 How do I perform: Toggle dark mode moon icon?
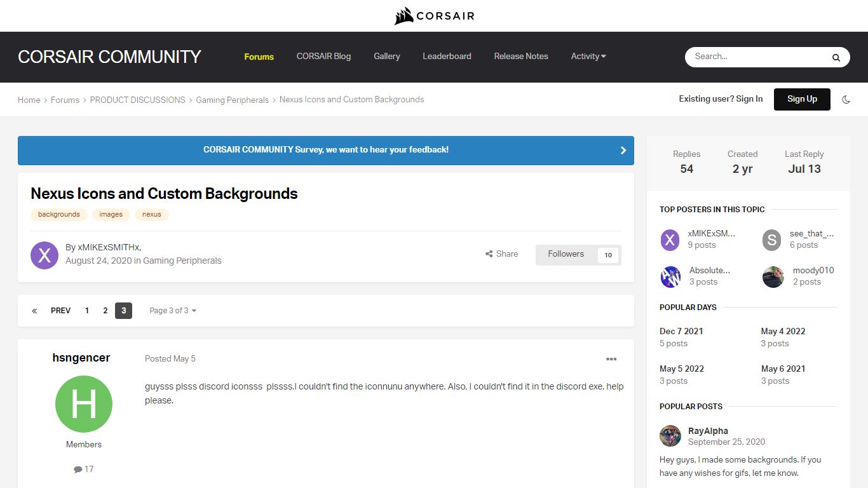pos(846,100)
